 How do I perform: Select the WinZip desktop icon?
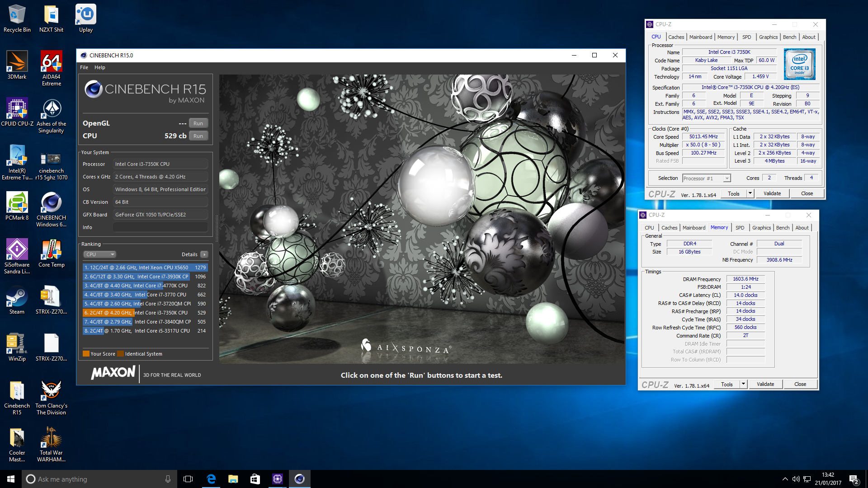pyautogui.click(x=17, y=347)
